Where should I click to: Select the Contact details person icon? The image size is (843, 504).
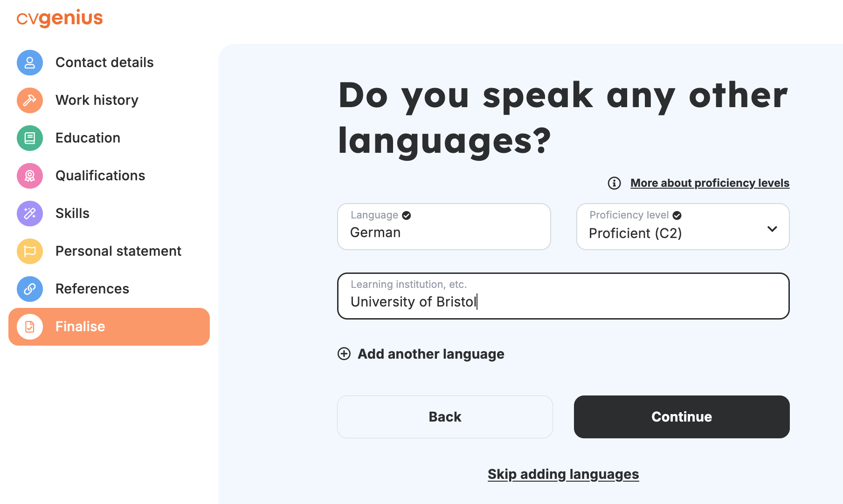click(29, 62)
